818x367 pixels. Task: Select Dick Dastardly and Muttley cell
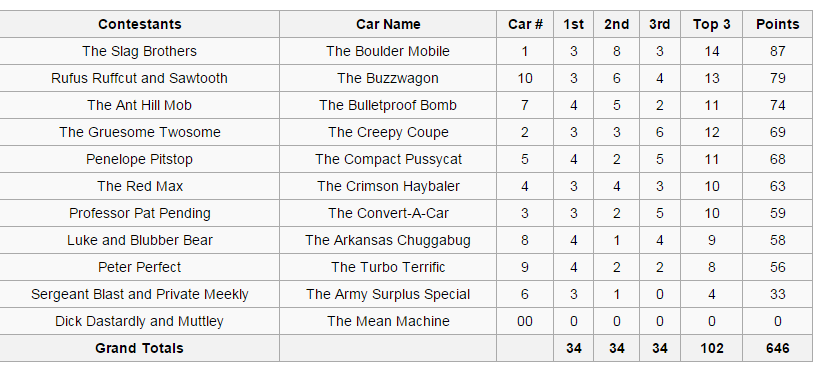(139, 321)
